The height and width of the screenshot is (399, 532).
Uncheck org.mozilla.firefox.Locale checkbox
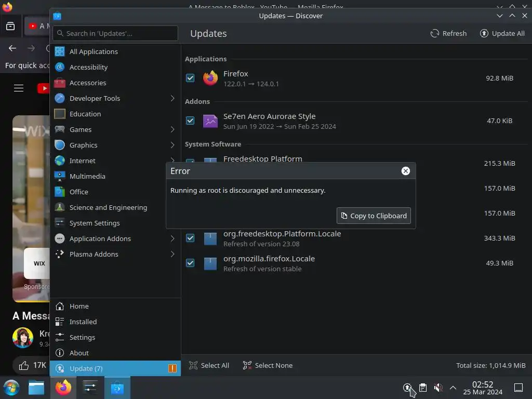[190, 263]
